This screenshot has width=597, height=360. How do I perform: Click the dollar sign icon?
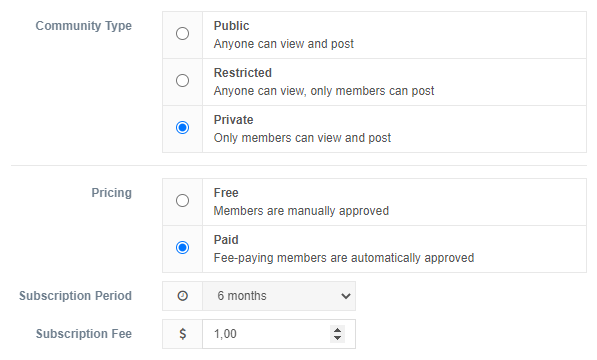183,334
